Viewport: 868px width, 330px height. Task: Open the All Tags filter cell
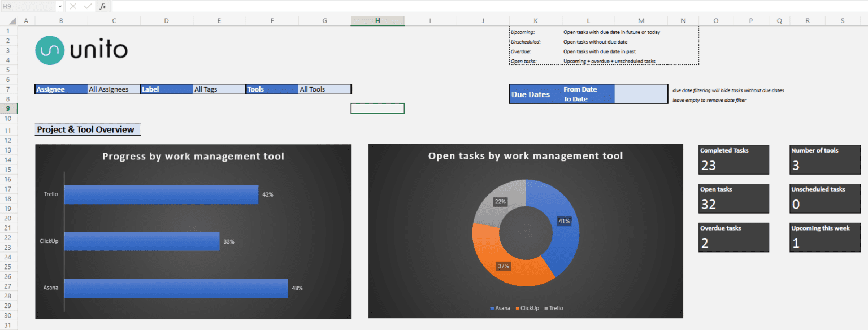[x=219, y=89]
